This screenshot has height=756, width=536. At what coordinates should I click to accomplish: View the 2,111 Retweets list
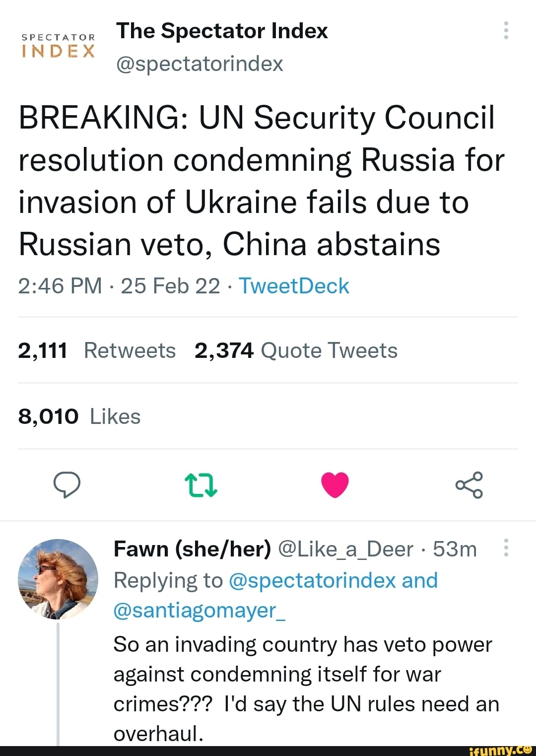97,350
